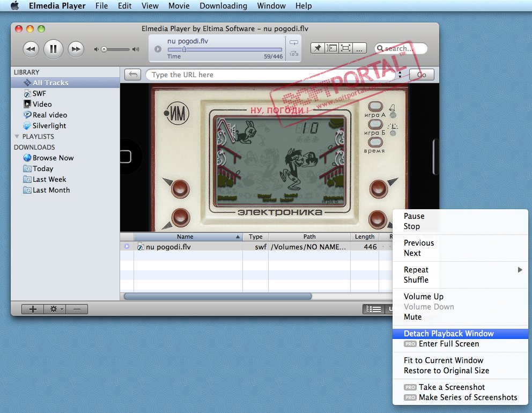This screenshot has width=532, height=413.
Task: Click the low-volume speaker icon
Action: tap(96, 49)
